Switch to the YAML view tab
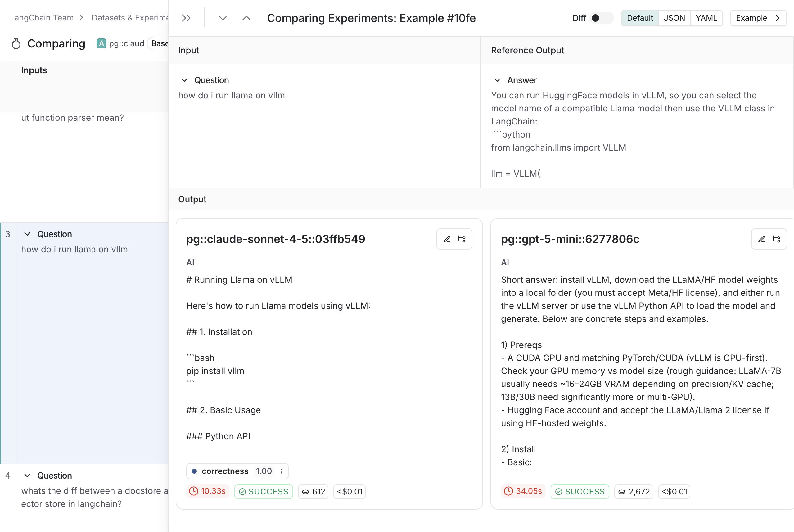Viewport: 794px width, 532px height. [706, 18]
